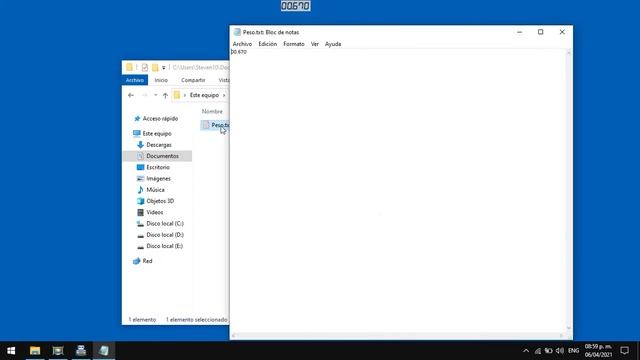Go back with the Explorer back arrow

point(131,96)
